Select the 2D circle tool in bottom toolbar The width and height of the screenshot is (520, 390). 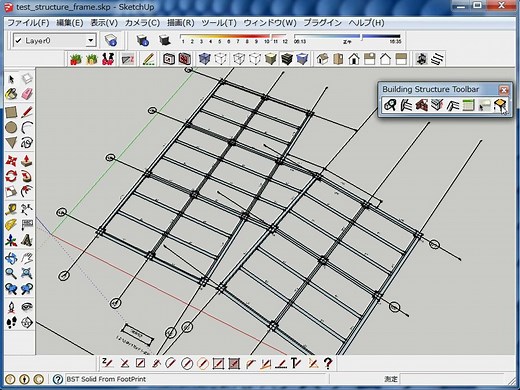(x=187, y=363)
